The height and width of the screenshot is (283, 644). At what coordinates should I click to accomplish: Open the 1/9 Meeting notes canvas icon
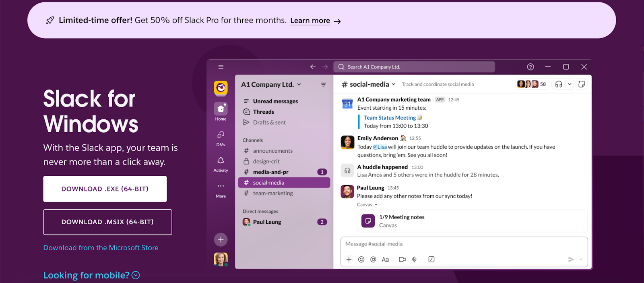368,221
